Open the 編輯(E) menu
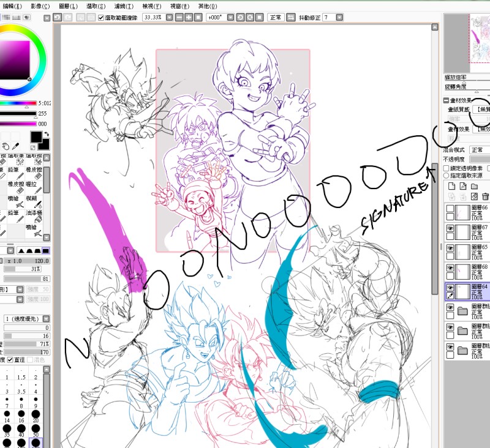The width and height of the screenshot is (490, 448). click(12, 6)
